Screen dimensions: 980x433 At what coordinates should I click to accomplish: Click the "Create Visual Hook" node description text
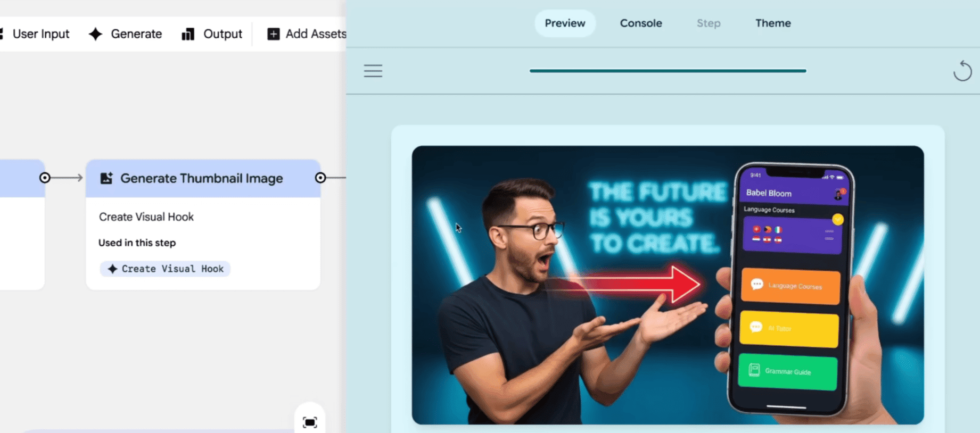[x=146, y=217]
